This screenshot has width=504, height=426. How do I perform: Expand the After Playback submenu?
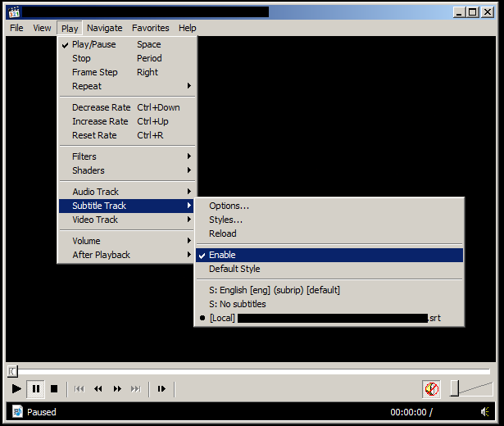[127, 255]
